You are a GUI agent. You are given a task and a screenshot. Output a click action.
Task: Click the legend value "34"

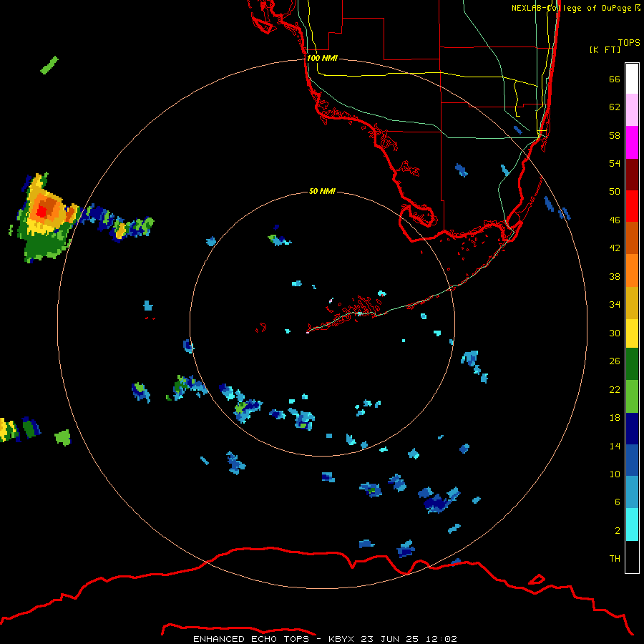(x=615, y=305)
